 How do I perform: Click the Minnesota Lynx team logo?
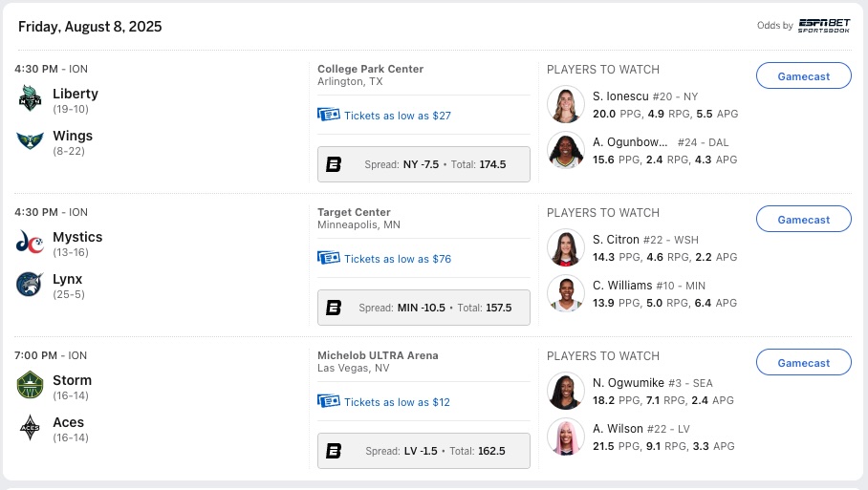click(x=30, y=285)
